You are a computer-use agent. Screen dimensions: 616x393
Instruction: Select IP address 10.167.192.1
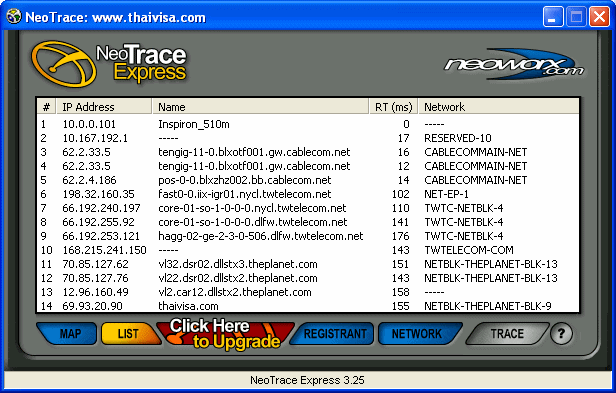click(x=95, y=138)
